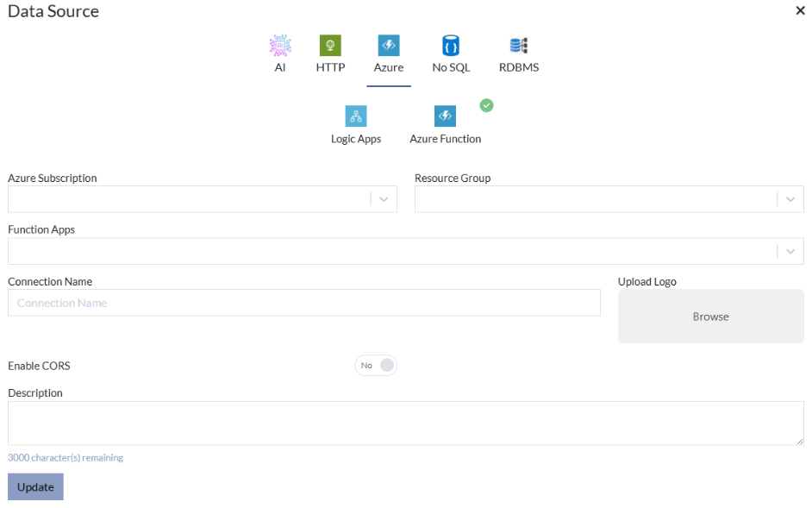
Task: Grab the Description textarea resize handle
Action: (800, 441)
